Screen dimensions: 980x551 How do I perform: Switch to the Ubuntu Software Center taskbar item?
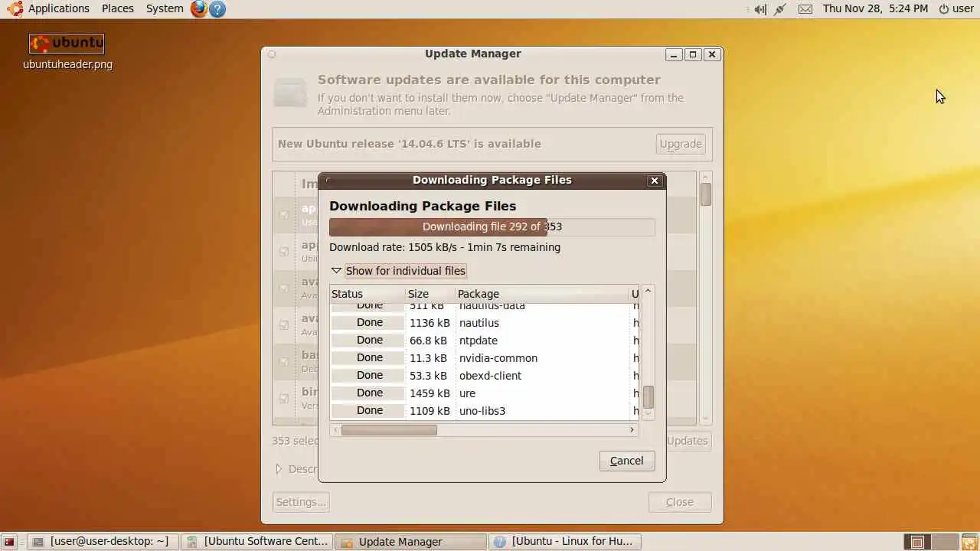257,541
